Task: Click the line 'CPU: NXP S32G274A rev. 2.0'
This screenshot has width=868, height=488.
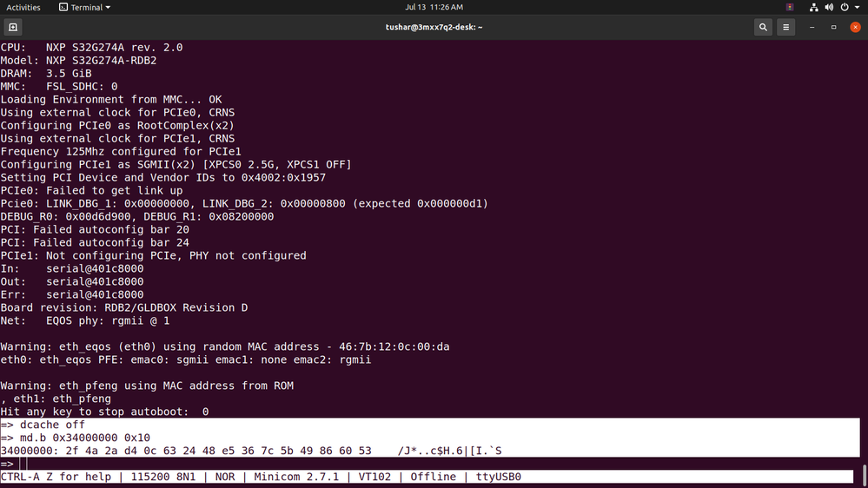Action: pyautogui.click(x=91, y=48)
